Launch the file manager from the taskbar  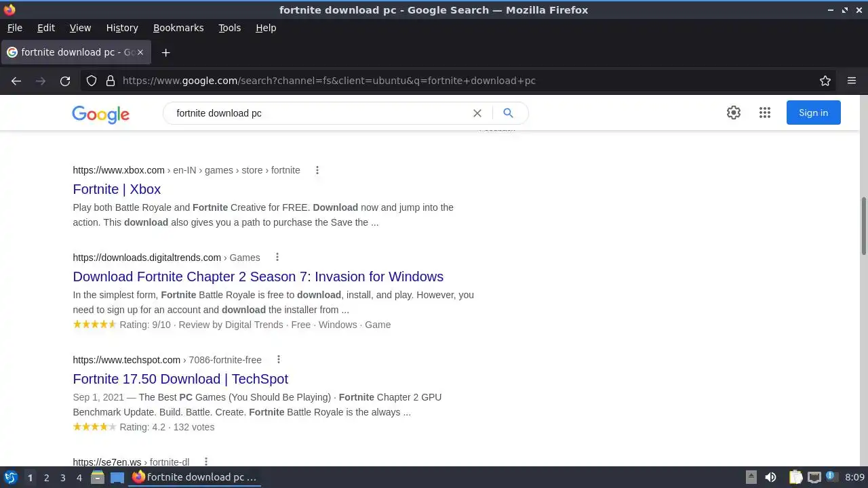[98, 477]
